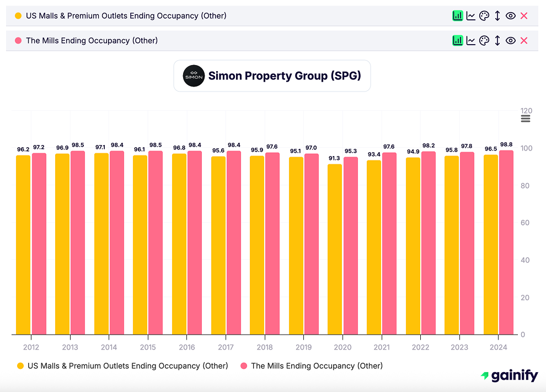
Task: Click the yellow legend color dot for US Malls
Action: (19, 366)
